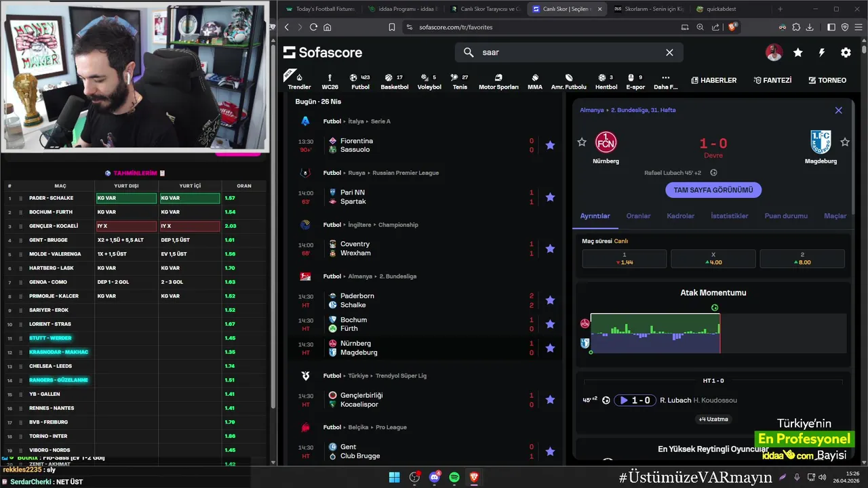The image size is (868, 488).
Task: Switch to the İstatistikler tab
Action: (x=730, y=216)
